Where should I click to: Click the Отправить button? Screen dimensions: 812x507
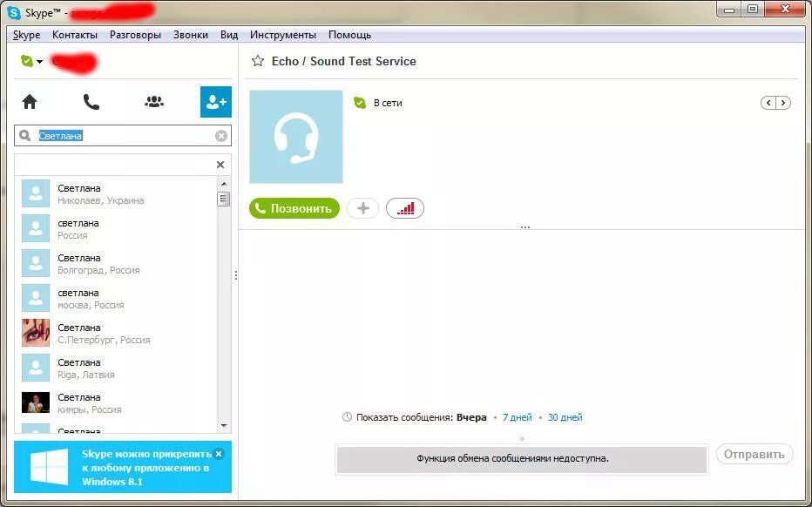[754, 454]
